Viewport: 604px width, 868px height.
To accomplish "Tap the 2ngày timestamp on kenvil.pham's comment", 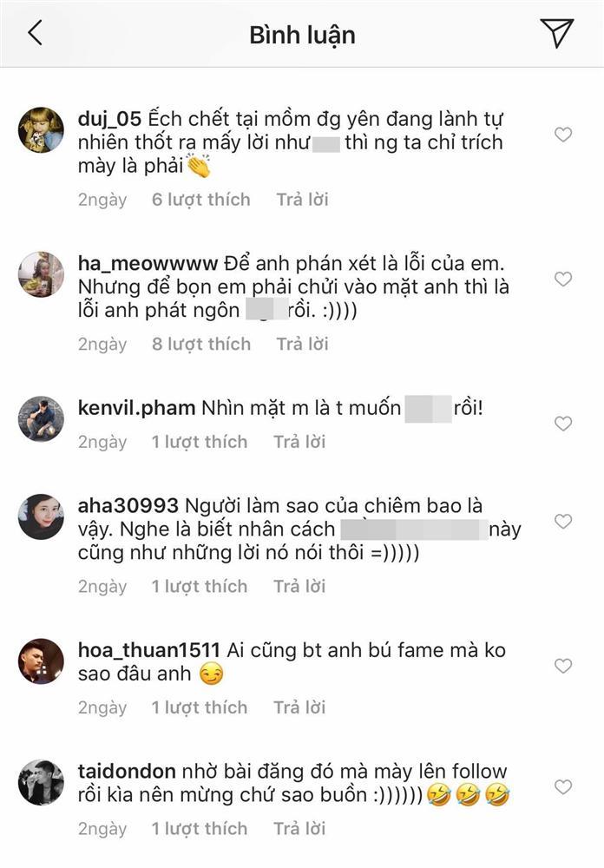I will coord(104,441).
